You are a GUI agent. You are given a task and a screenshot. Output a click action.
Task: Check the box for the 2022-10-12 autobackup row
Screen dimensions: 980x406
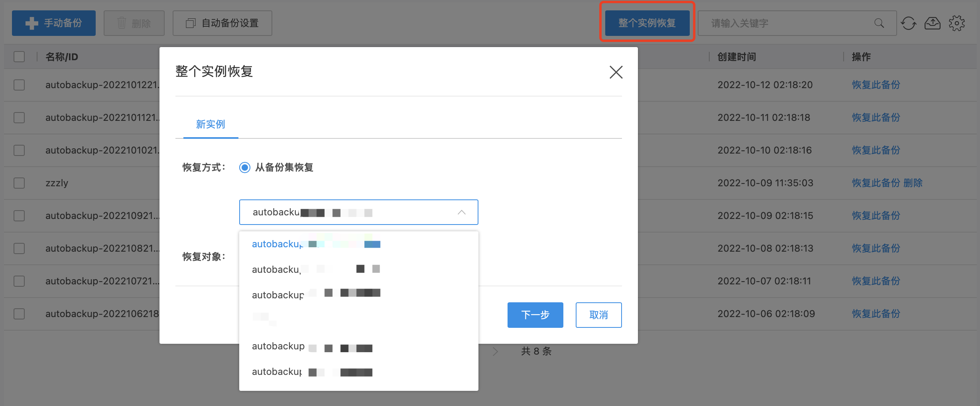point(19,85)
